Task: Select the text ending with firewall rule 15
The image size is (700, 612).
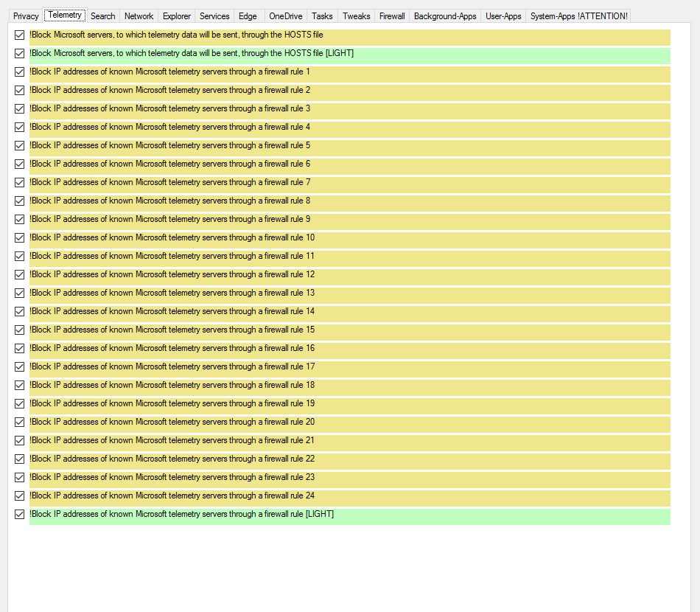Action: 172,330
